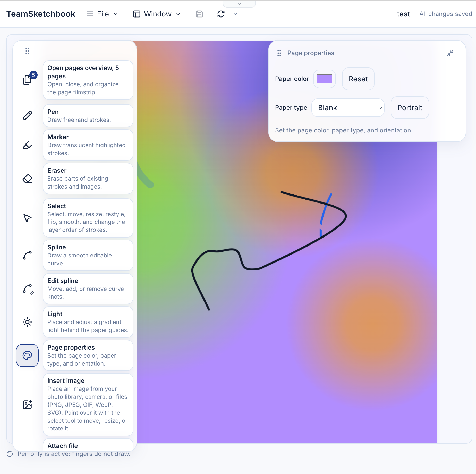Click the Paper color label

pos(292,79)
